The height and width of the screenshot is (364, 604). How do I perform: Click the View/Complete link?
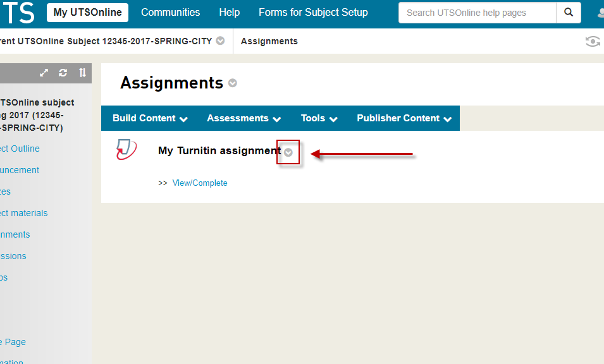[x=200, y=183]
